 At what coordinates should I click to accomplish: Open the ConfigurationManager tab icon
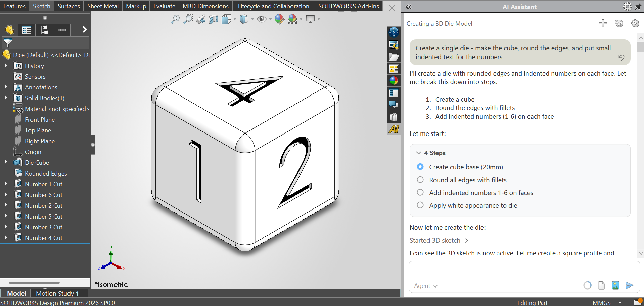pyautogui.click(x=44, y=30)
